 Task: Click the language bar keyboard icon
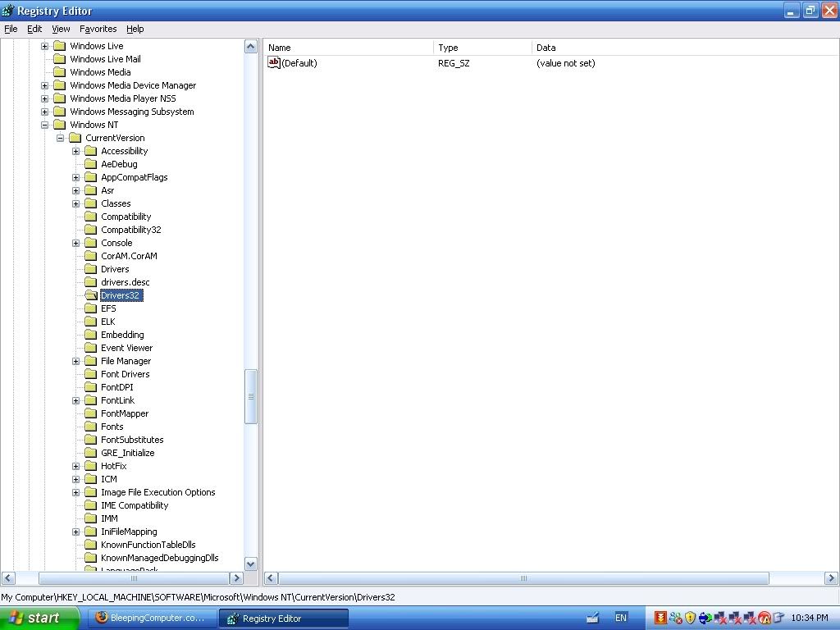pyautogui.click(x=592, y=618)
